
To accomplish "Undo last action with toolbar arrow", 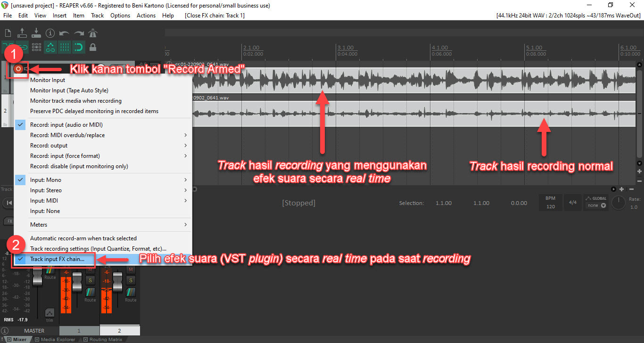I will pos(65,33).
